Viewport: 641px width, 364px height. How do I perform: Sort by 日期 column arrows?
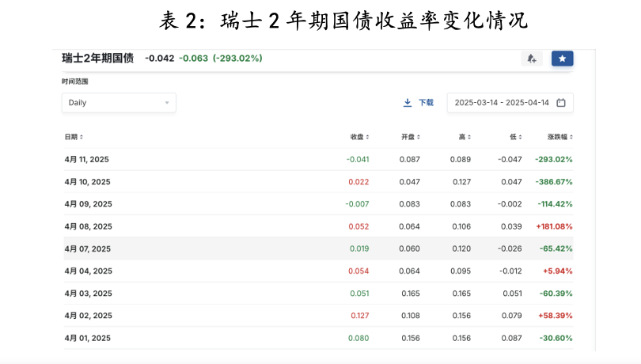pos(74,137)
